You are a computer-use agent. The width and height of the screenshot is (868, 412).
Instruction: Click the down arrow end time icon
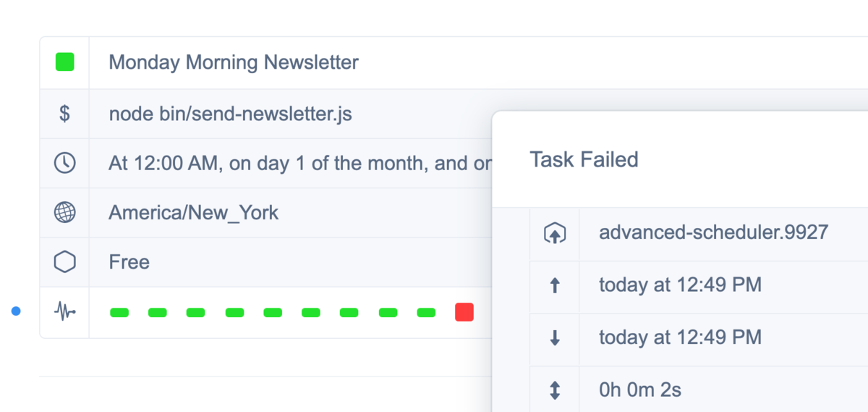555,337
